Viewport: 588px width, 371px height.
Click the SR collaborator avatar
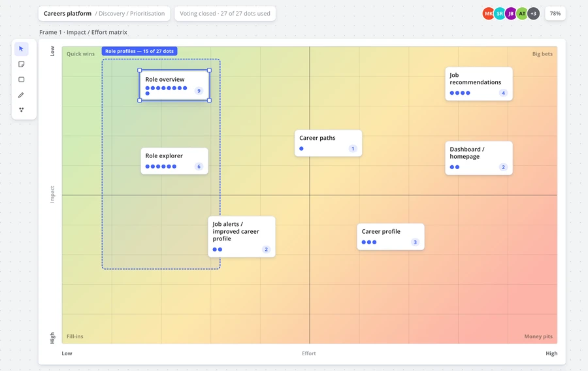[500, 14]
